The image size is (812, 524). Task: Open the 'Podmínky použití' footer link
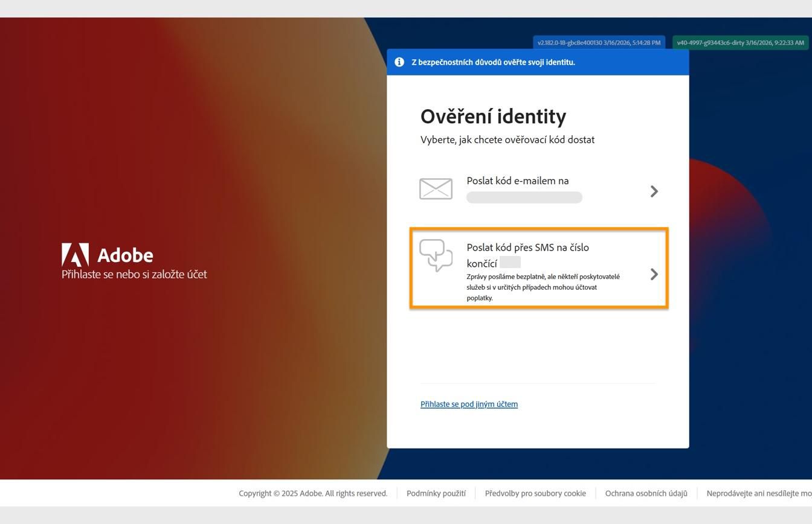[x=435, y=493]
